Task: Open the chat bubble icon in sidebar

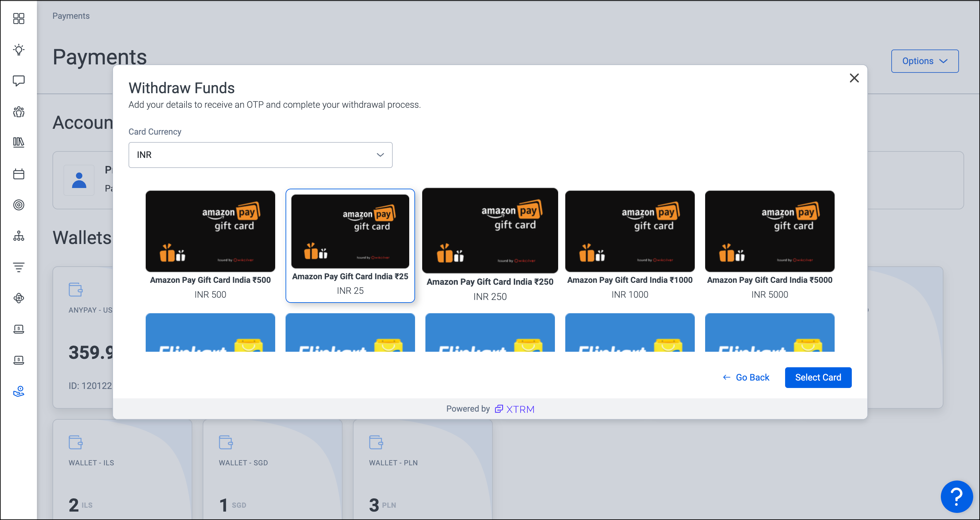Action: [19, 81]
